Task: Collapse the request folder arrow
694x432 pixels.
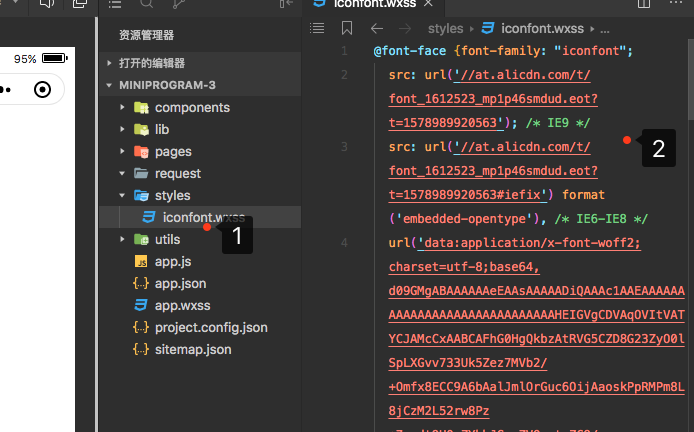Action: [x=123, y=174]
